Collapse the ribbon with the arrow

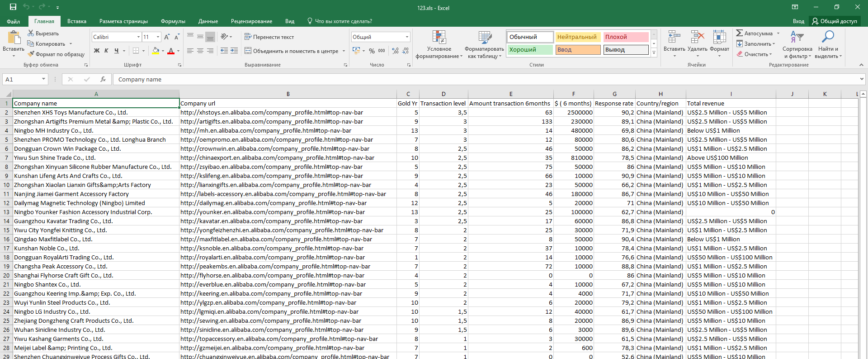tap(861, 65)
